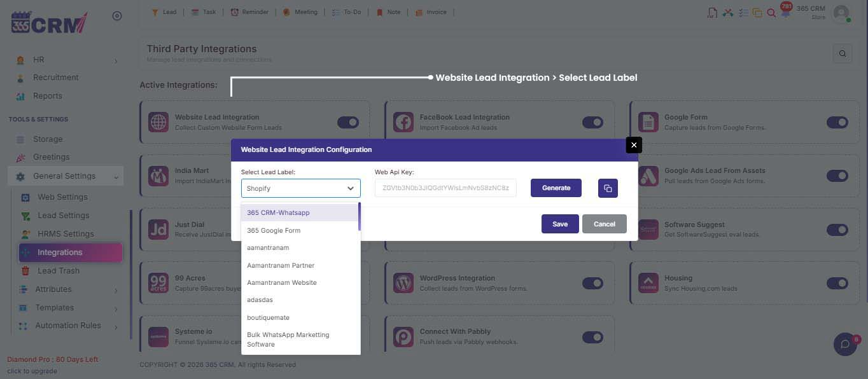Screen dimensions: 868x379
Task: Click the header checklist icon
Action: (x=743, y=13)
